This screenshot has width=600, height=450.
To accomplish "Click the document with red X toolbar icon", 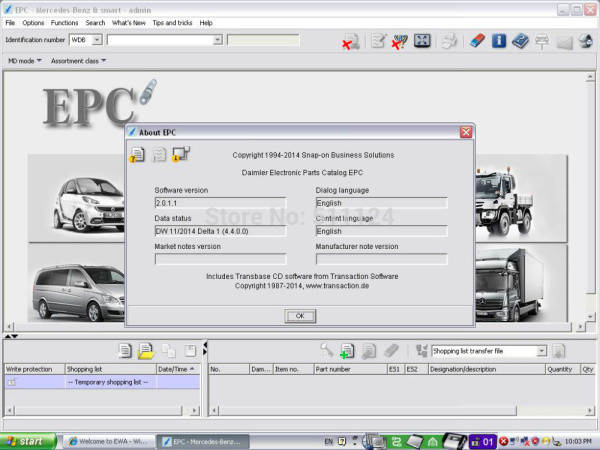I will tap(351, 41).
